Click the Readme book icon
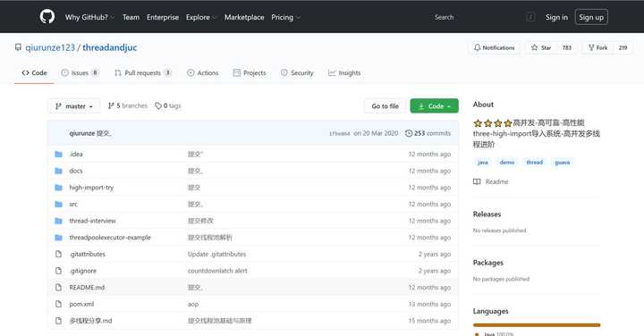This screenshot has width=644, height=336. pos(477,181)
